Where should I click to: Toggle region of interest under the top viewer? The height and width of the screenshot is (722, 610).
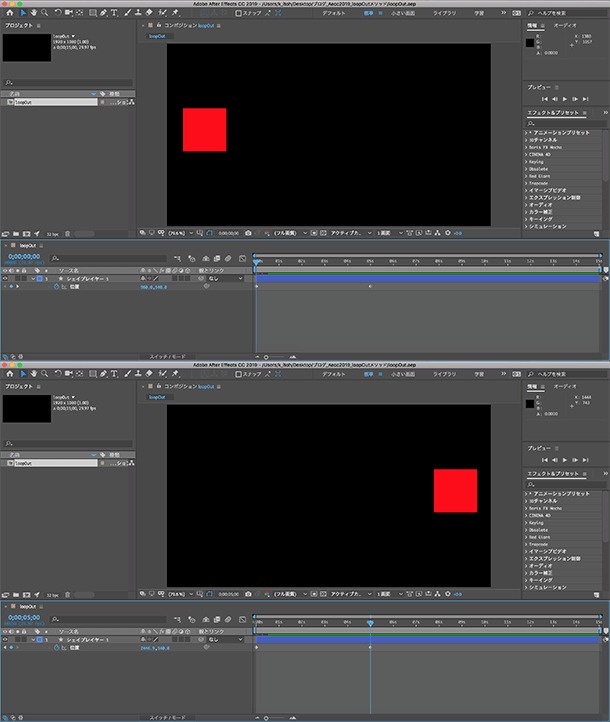314,233
